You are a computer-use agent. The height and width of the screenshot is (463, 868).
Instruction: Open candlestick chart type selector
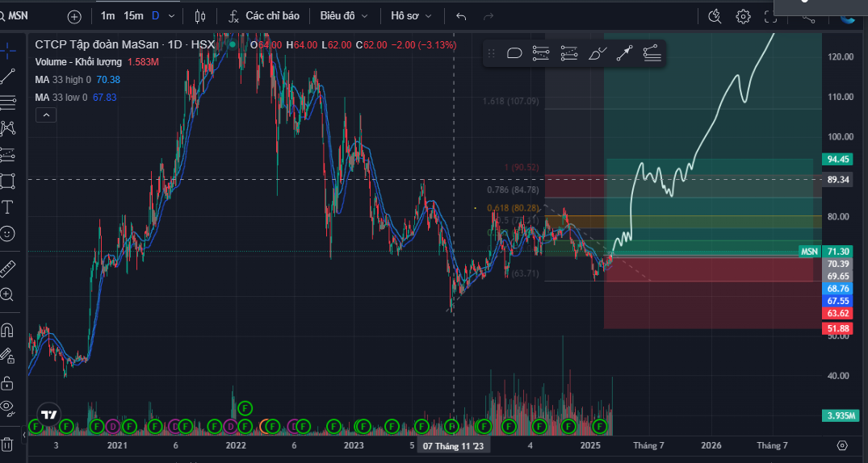199,17
